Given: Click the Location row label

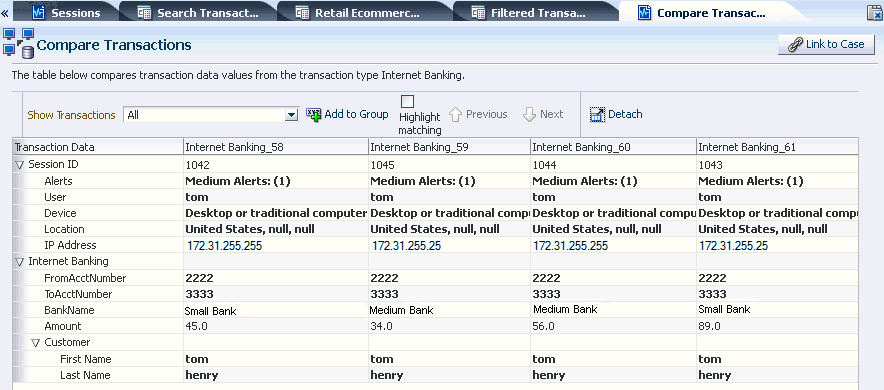Looking at the screenshot, I should click(64, 229).
